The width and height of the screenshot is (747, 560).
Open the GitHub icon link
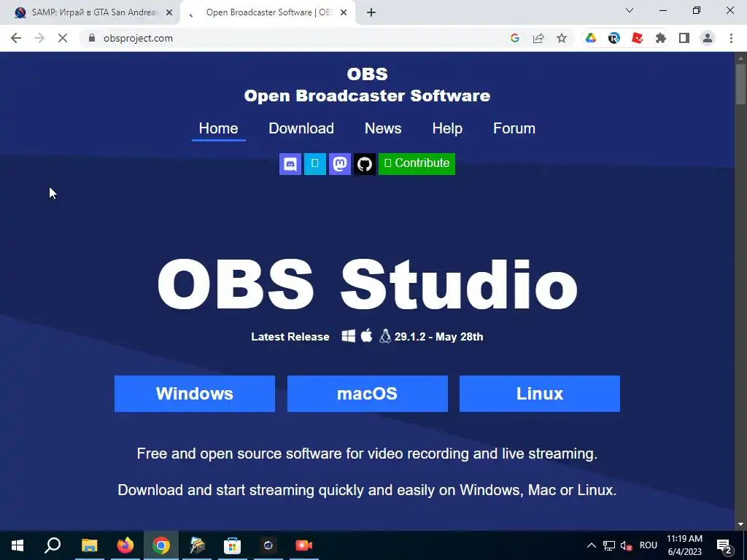pyautogui.click(x=365, y=164)
